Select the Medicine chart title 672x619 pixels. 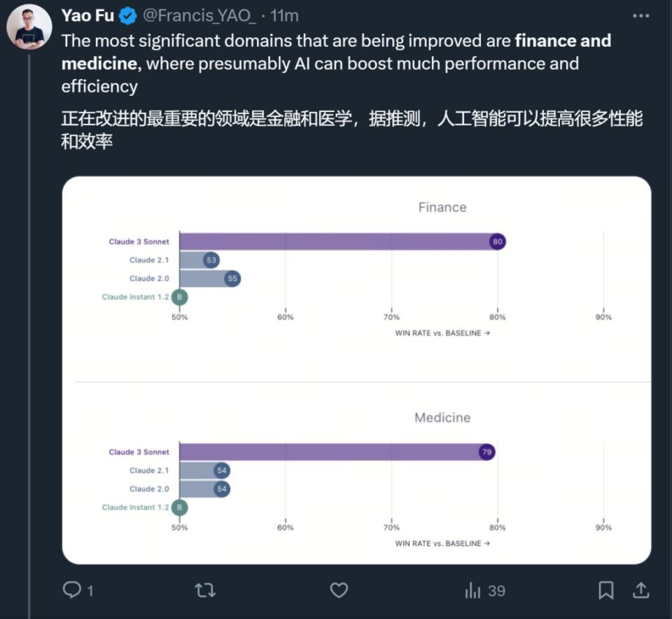(x=442, y=417)
